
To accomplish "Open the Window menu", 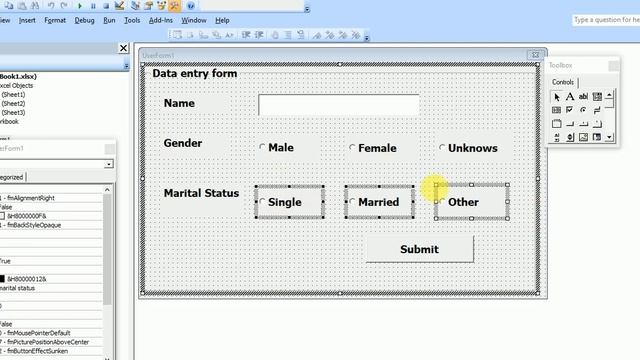I will click(x=193, y=20).
